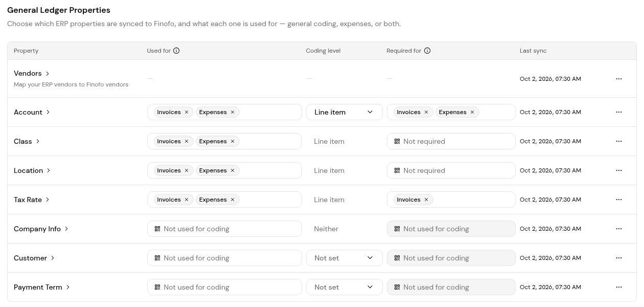Click the Payment Term Used for field

pyautogui.click(x=224, y=287)
